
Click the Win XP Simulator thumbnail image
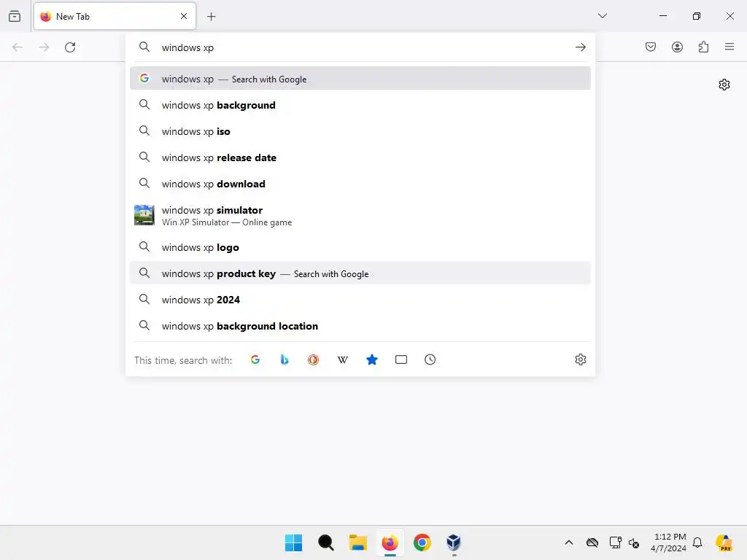pos(144,215)
